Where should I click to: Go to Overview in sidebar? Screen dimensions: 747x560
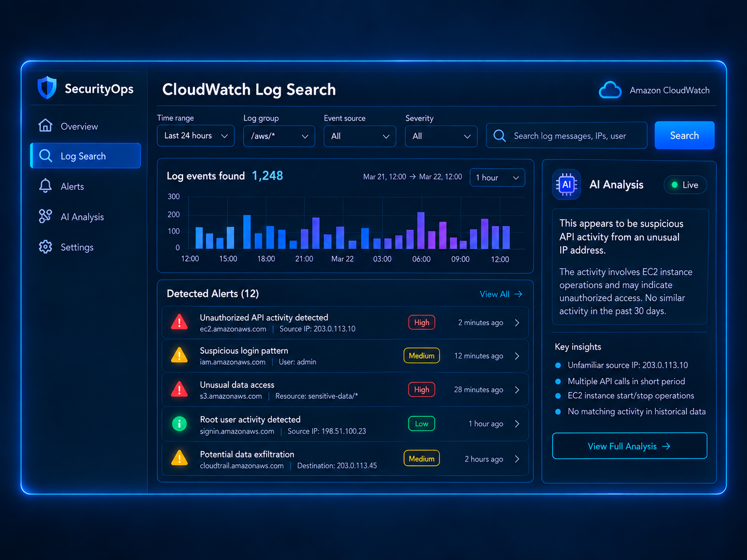[85, 126]
